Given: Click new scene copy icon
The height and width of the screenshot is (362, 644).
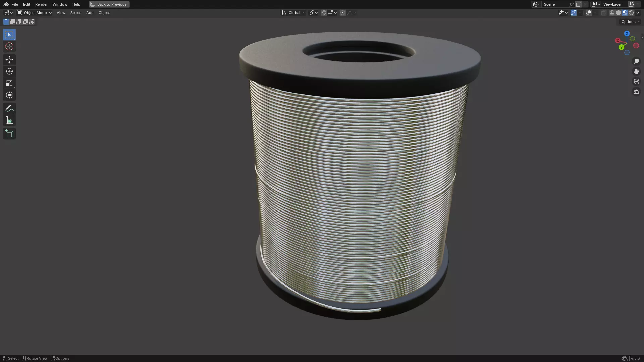Looking at the screenshot, I should click(579, 4).
